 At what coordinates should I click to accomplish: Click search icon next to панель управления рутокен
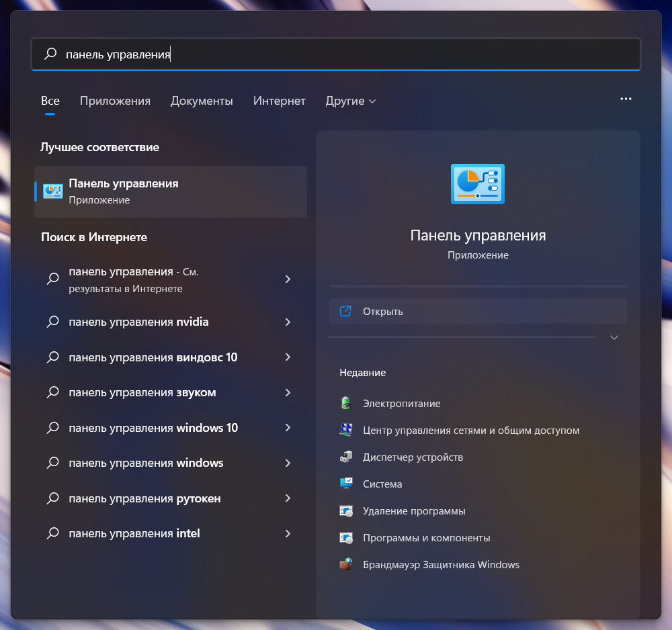coord(52,498)
